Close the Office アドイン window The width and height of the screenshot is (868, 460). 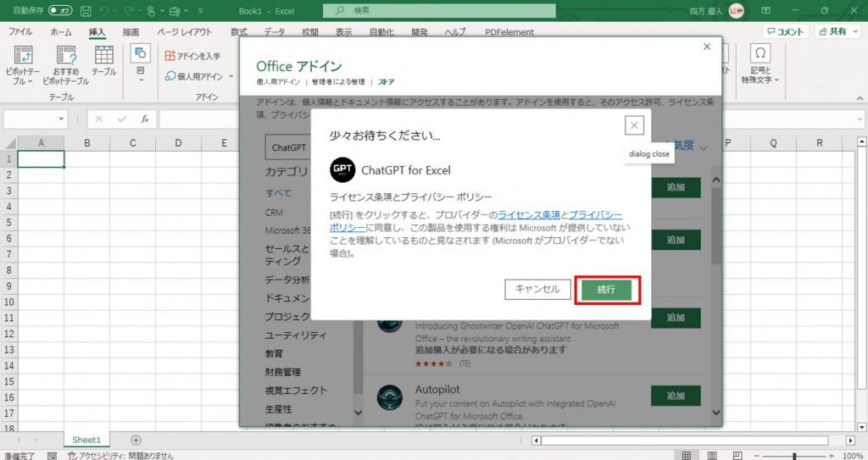point(707,47)
